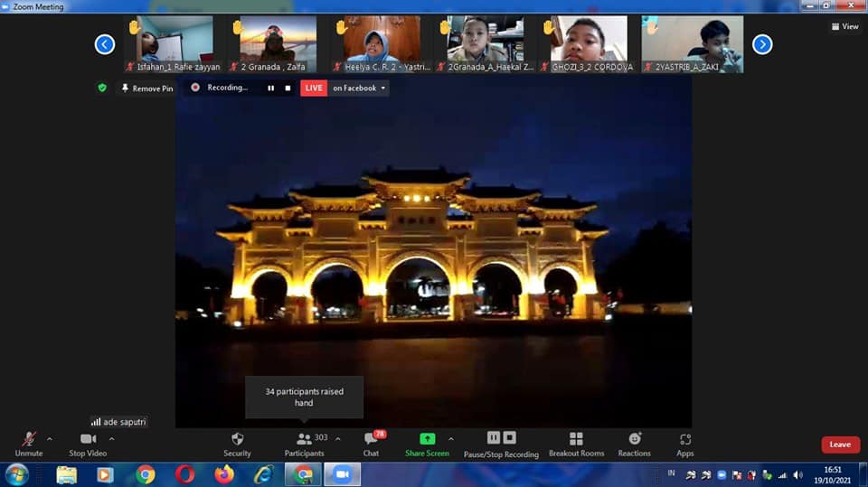868x487 pixels.
Task: Open meeting encryption shield info
Action: 102,88
